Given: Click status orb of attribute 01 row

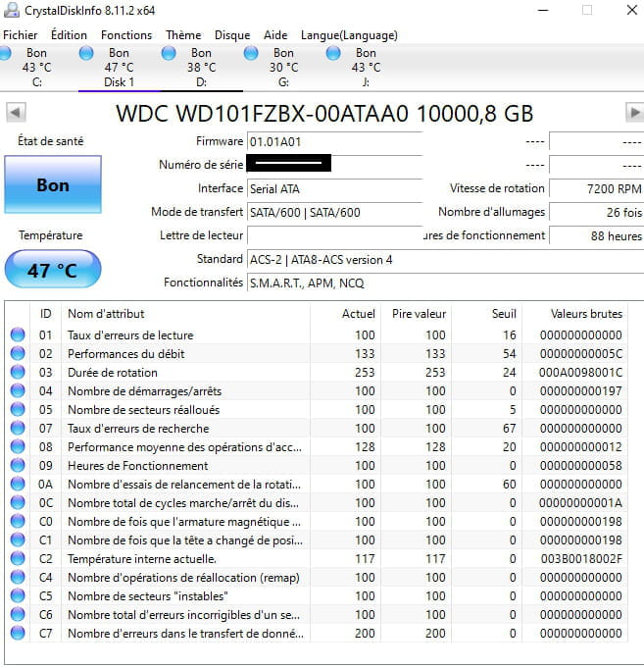Looking at the screenshot, I should tap(18, 334).
